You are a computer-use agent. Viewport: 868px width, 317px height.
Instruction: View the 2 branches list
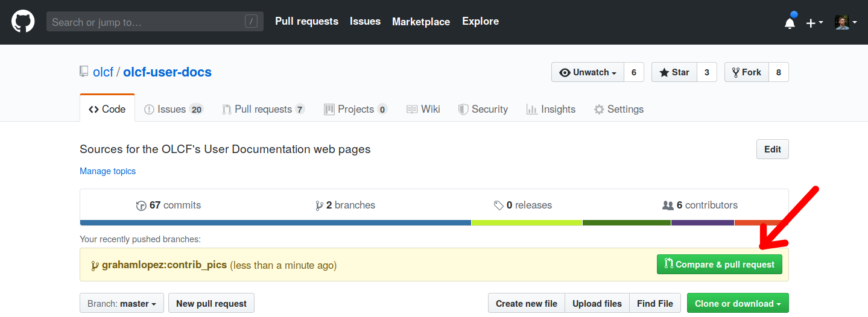tap(345, 205)
